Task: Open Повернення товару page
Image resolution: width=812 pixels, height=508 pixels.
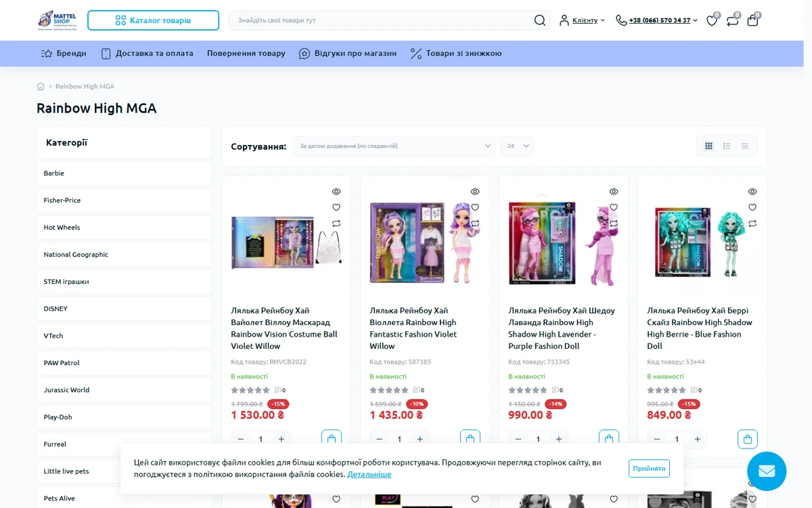Action: (x=246, y=54)
